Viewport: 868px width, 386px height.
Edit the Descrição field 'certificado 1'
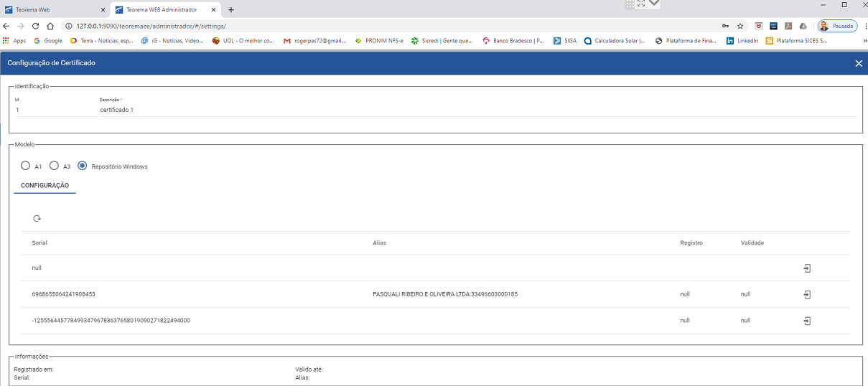477,110
